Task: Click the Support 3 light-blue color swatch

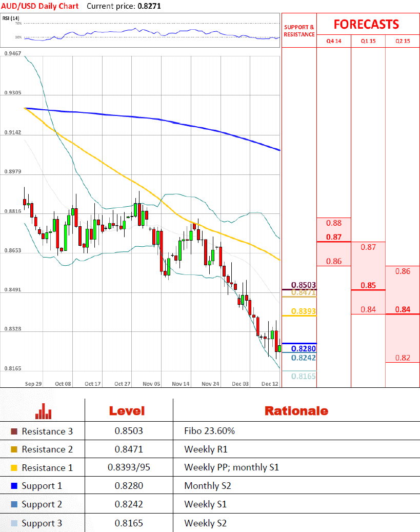Action: (14, 523)
